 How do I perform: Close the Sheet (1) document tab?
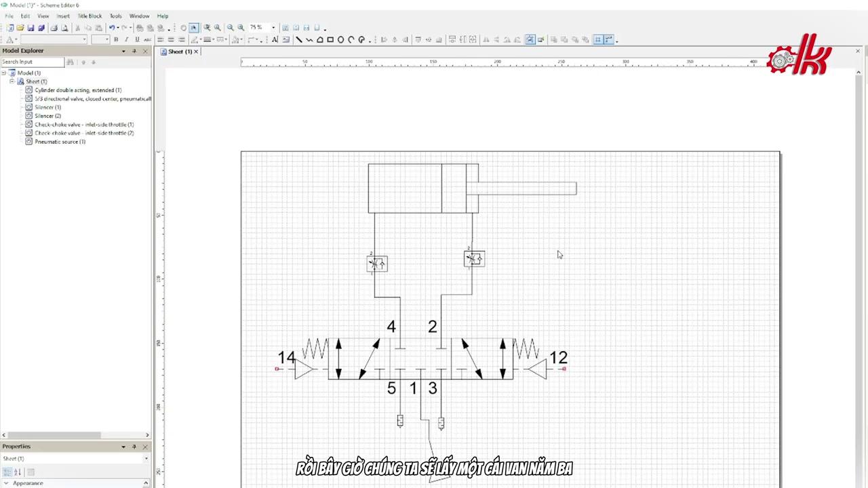[x=196, y=52]
